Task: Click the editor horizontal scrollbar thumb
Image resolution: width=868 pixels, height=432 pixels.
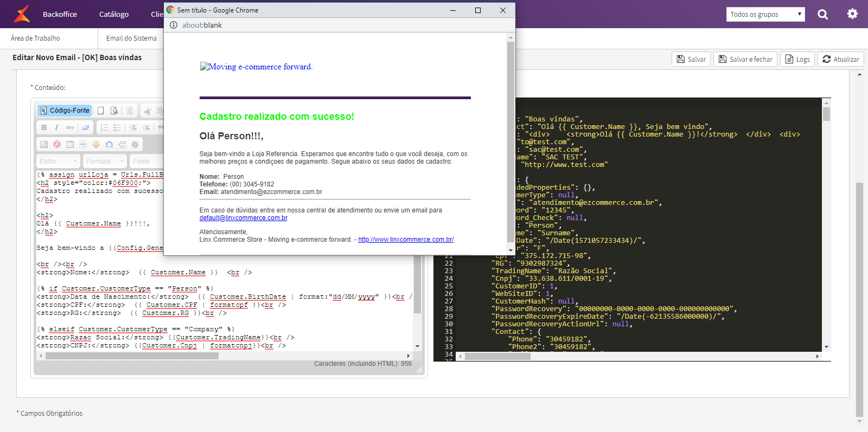Action: click(x=132, y=356)
